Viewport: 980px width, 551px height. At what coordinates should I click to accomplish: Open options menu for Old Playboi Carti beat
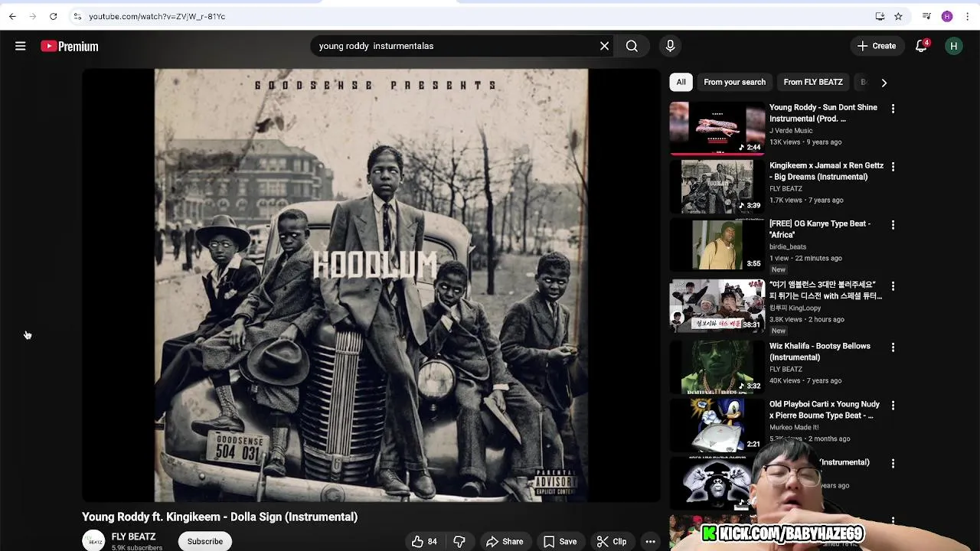point(893,406)
